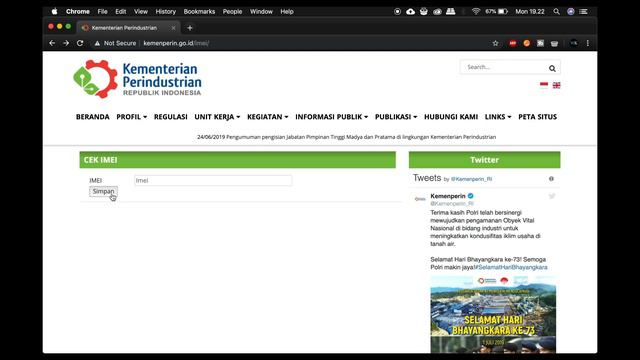
Task: Open a new tab with plus button
Action: tap(190, 28)
